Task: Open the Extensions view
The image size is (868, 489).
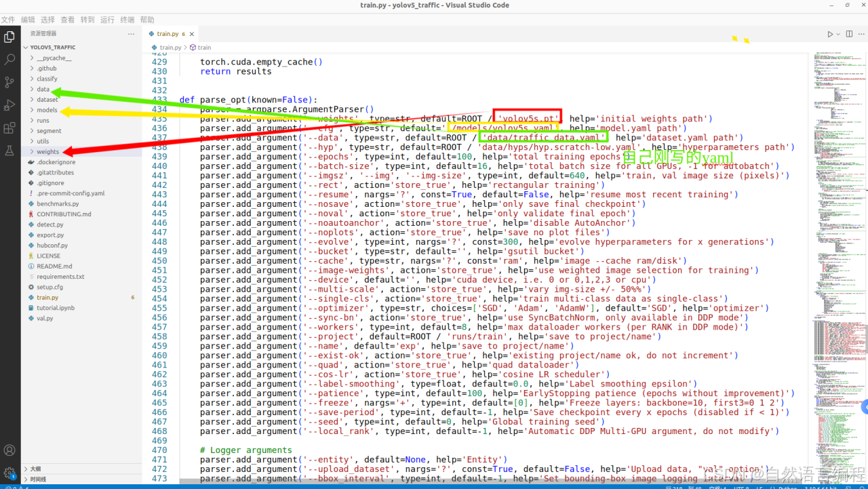Action: (9, 128)
